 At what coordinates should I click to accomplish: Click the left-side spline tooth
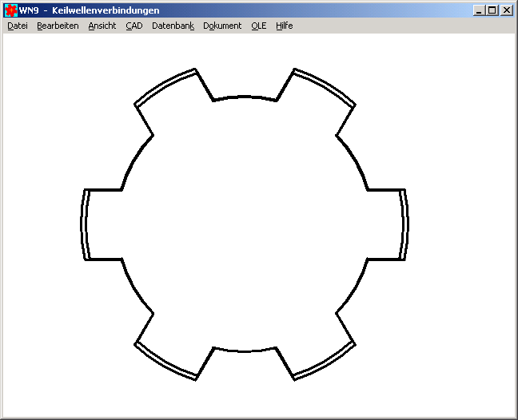(102, 224)
